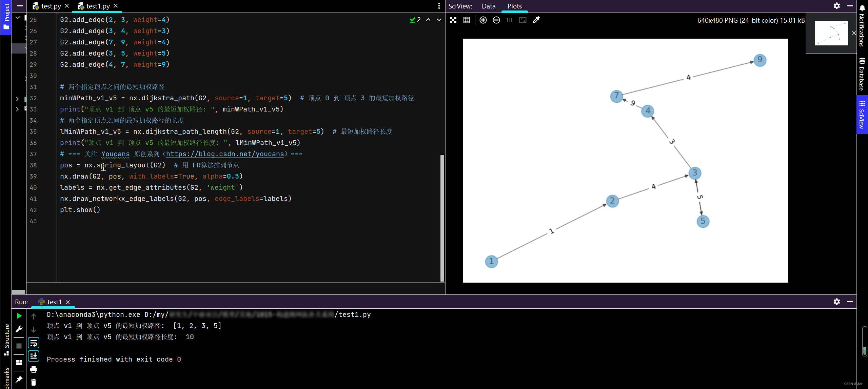Image resolution: width=868 pixels, height=389 pixels.
Task: Open the editor kebab menu
Action: pos(439,6)
